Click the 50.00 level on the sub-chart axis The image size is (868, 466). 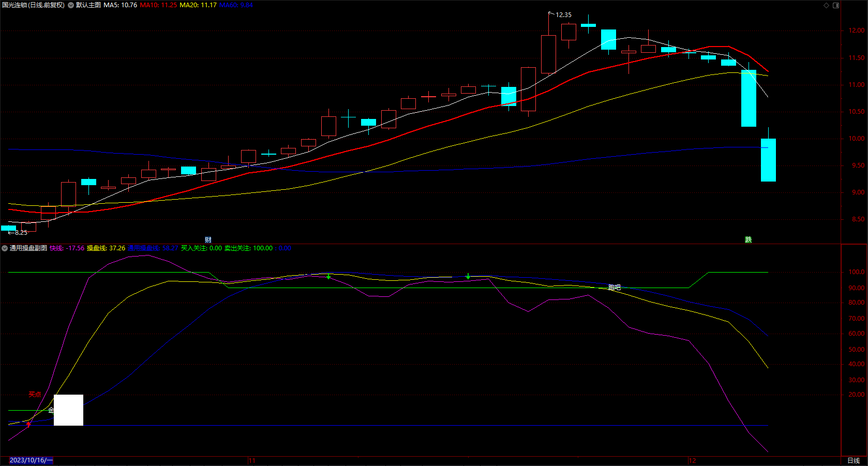[857, 350]
